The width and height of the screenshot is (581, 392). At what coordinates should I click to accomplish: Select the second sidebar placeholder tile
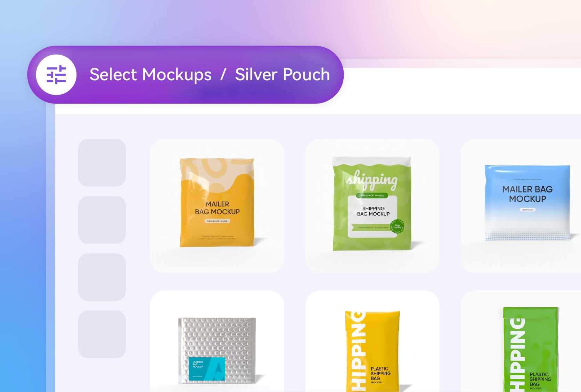pos(102,220)
